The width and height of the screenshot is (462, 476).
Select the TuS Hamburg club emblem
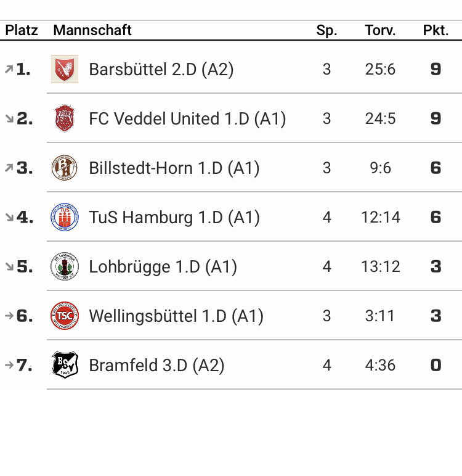point(65,217)
